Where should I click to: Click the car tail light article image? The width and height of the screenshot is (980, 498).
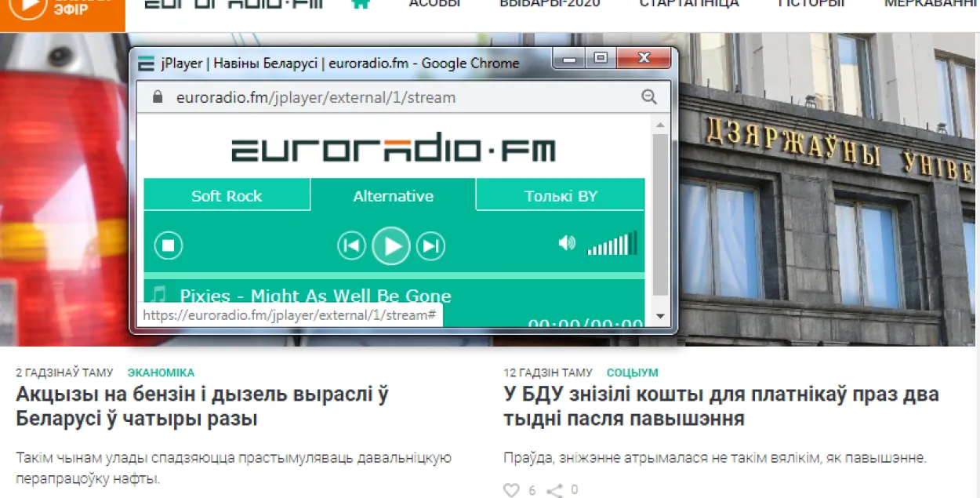64,189
